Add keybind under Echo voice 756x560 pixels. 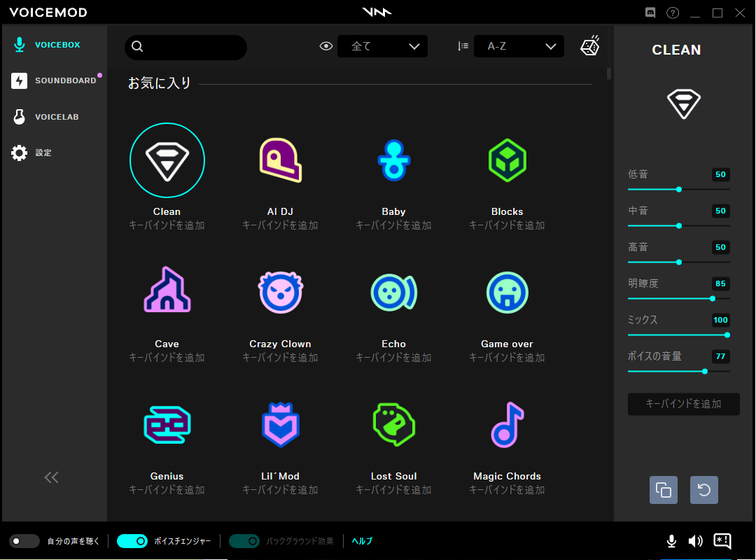pos(393,358)
